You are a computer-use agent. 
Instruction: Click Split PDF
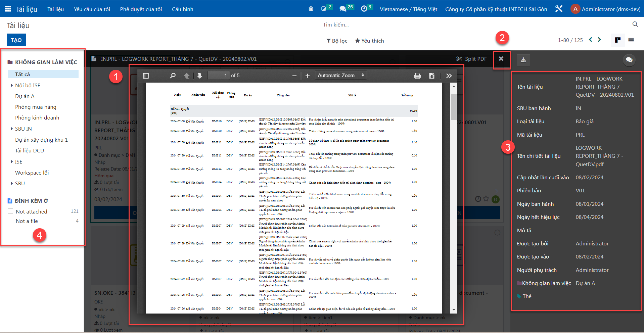click(471, 59)
